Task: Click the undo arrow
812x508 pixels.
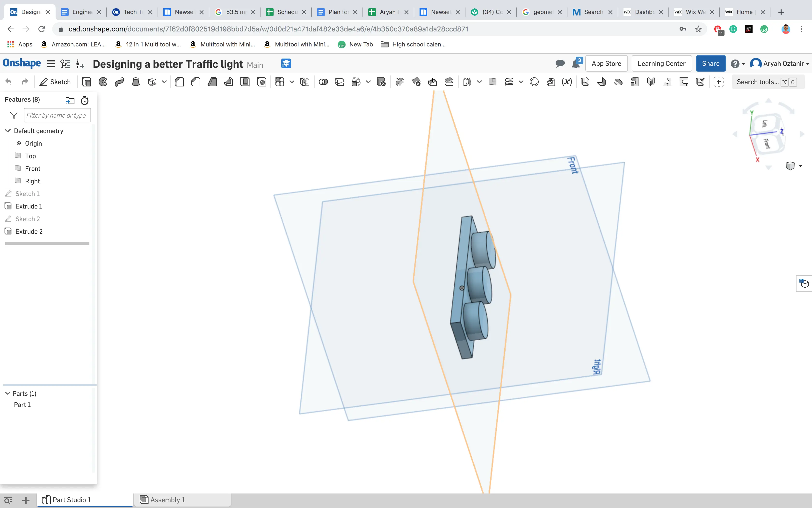Action: tap(9, 82)
